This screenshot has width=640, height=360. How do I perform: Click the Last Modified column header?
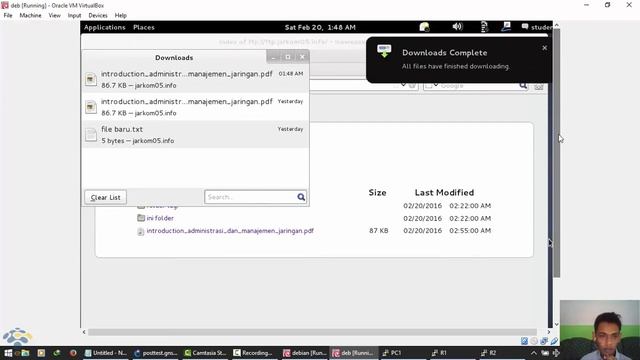[444, 193]
